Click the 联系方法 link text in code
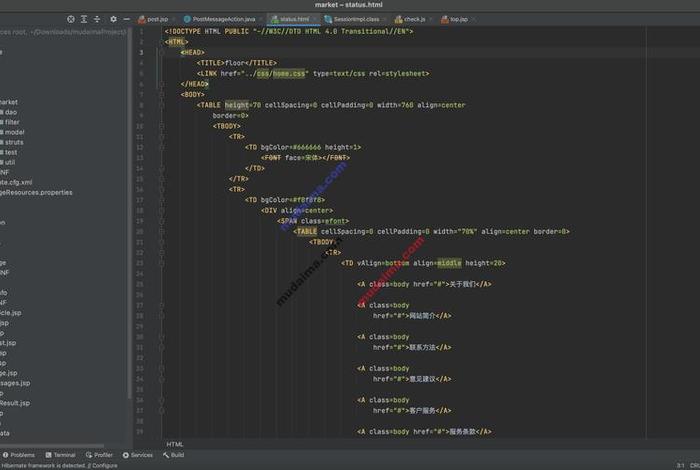The image size is (700, 470). coord(422,348)
